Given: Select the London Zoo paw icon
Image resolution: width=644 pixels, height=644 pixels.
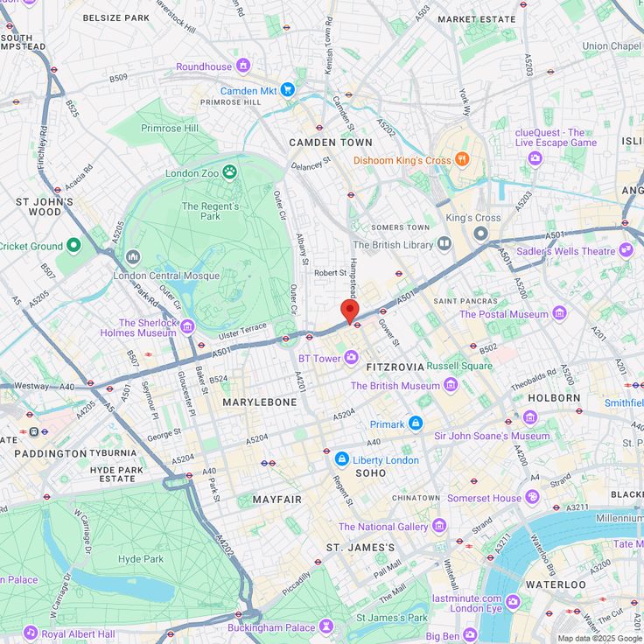Looking at the screenshot, I should tap(229, 172).
